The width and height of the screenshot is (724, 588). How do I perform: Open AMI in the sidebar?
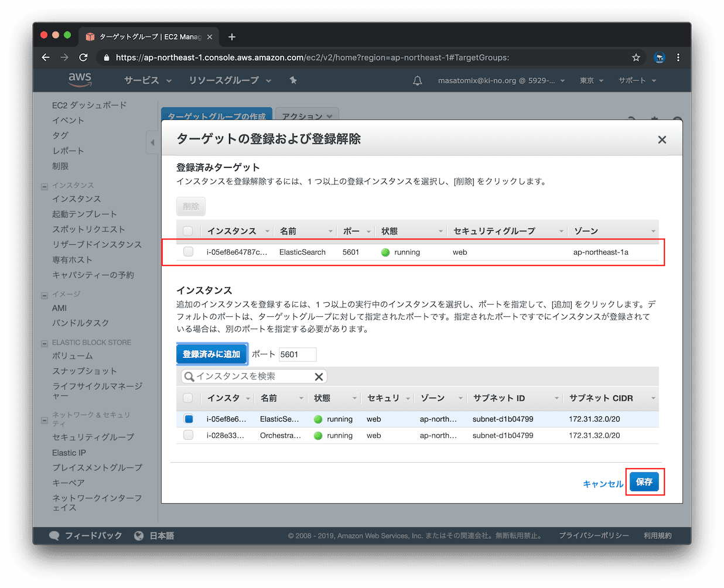click(59, 308)
